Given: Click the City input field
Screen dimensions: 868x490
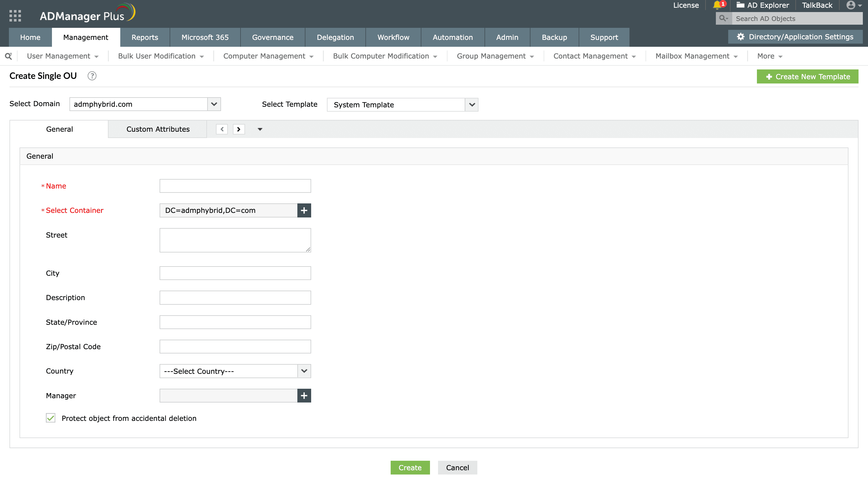Looking at the screenshot, I should (x=235, y=273).
